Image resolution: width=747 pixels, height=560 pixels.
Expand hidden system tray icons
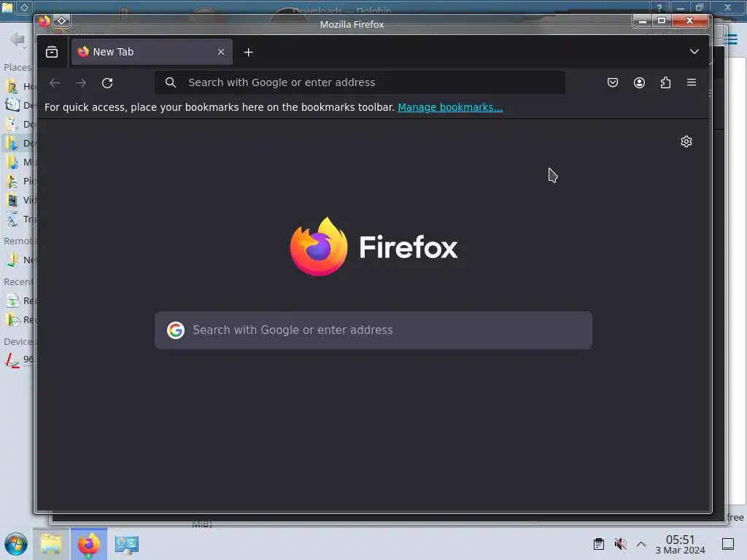(x=641, y=544)
